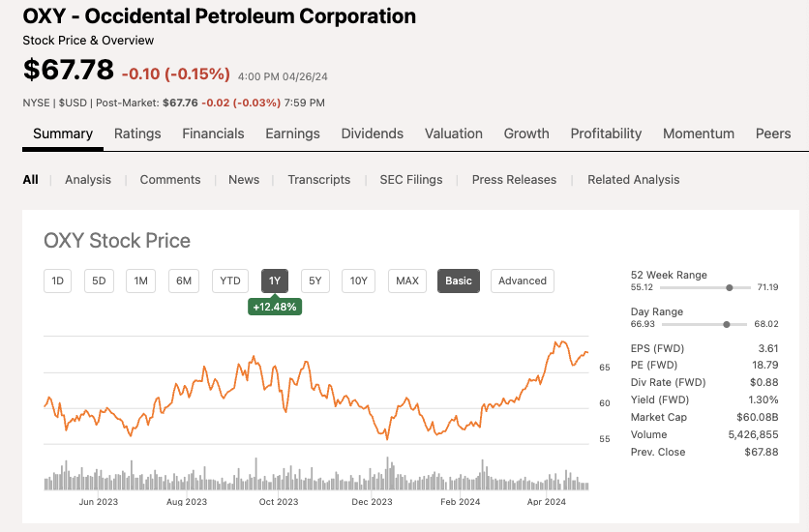Viewport: 809px width, 532px height.
Task: Click the $67.78 stock price
Action: (68, 70)
